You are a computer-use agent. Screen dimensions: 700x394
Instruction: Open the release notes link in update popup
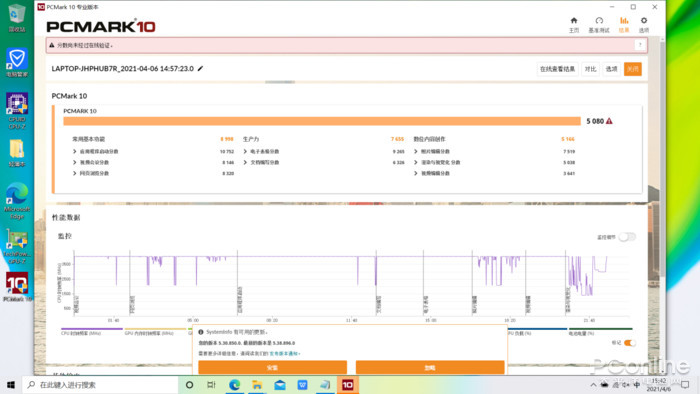pyautogui.click(x=284, y=353)
